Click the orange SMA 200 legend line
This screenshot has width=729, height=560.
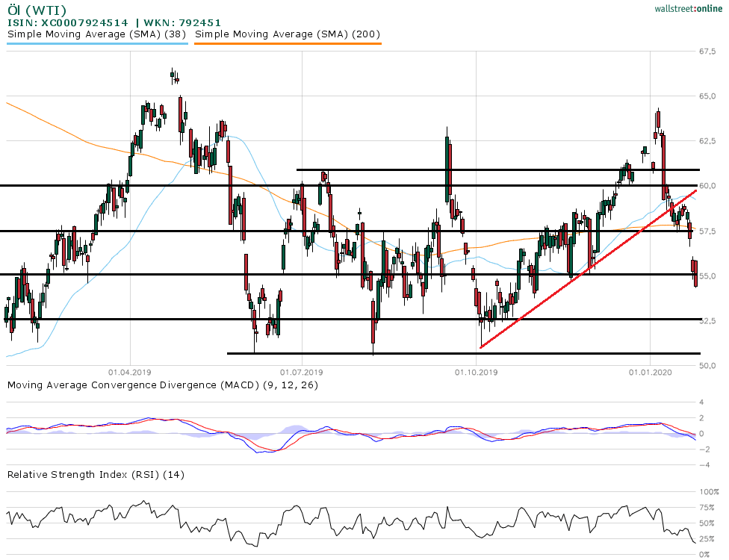pyautogui.click(x=288, y=43)
